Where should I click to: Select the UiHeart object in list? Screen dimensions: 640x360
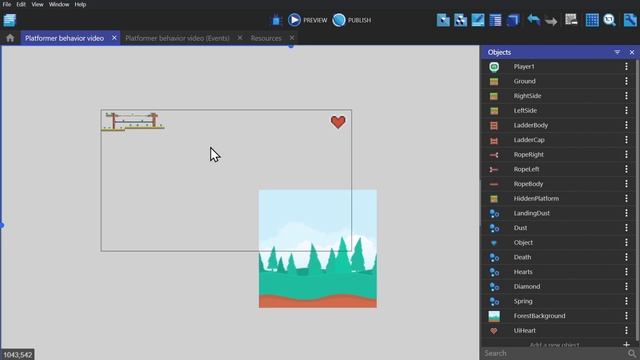(x=558, y=331)
